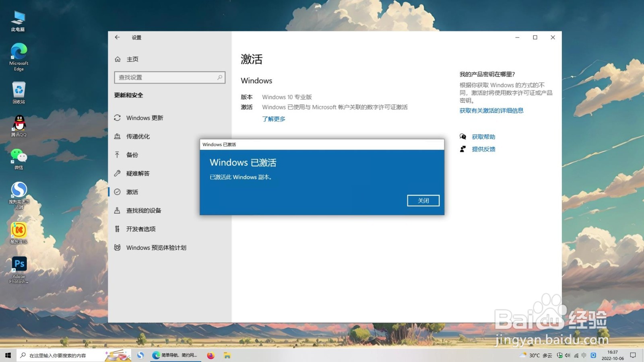Click the network status tray icon
The image size is (644, 362).
[x=576, y=355]
